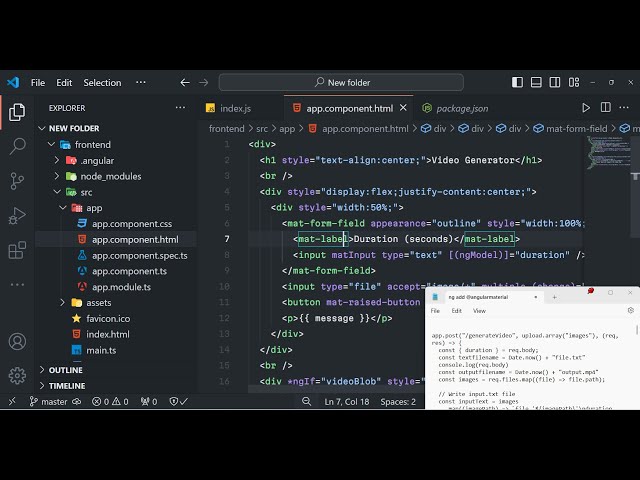The width and height of the screenshot is (640, 480).
Task: Open the Run and Debug view
Action: click(17, 215)
